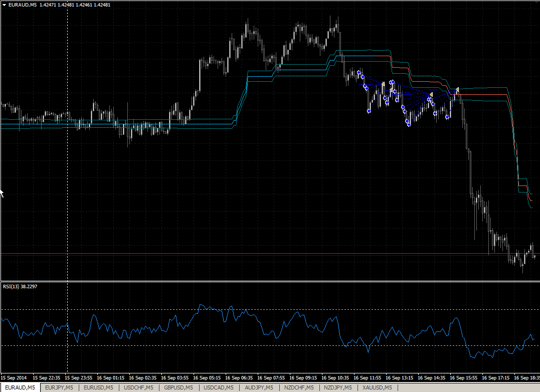Click the 16 Sep 11:55 time label
Image resolution: width=540 pixels, height=392 pixels.
click(x=367, y=377)
